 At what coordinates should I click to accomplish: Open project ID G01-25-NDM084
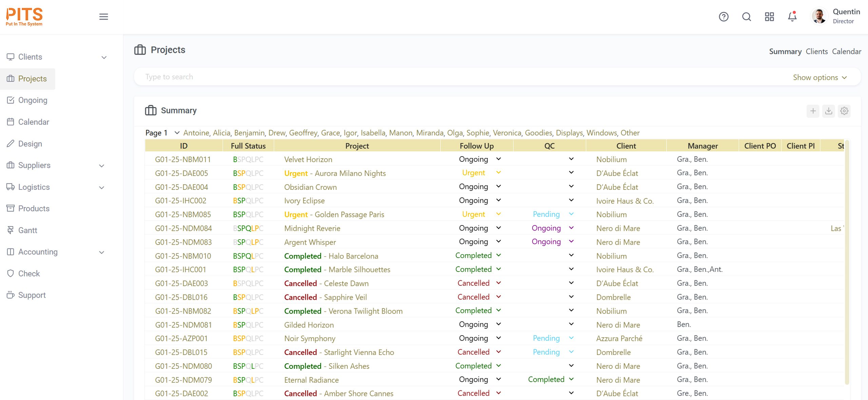point(183,228)
